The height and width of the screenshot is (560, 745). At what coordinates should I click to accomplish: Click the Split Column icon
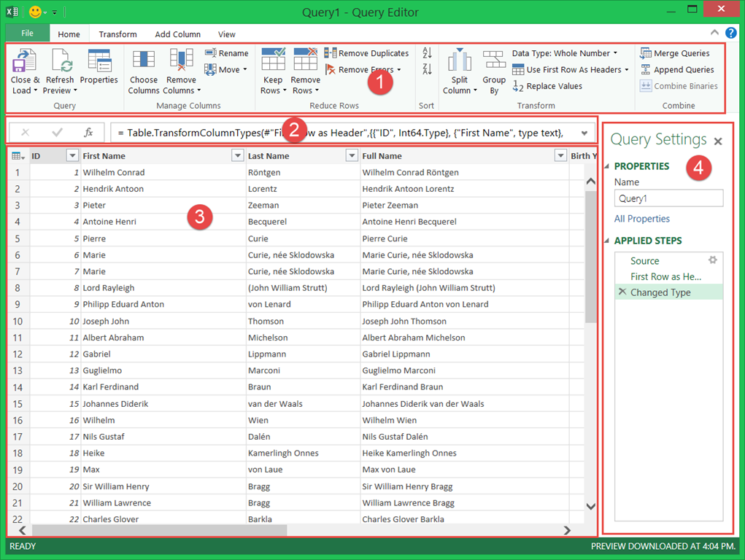pos(460,62)
